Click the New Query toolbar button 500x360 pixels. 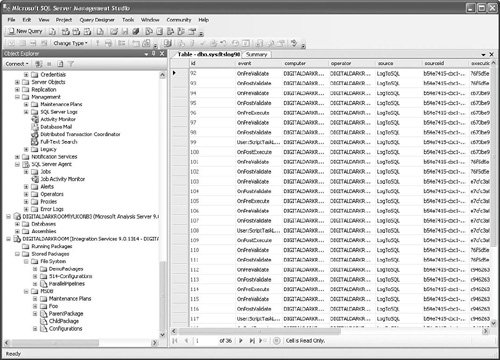tap(25, 31)
